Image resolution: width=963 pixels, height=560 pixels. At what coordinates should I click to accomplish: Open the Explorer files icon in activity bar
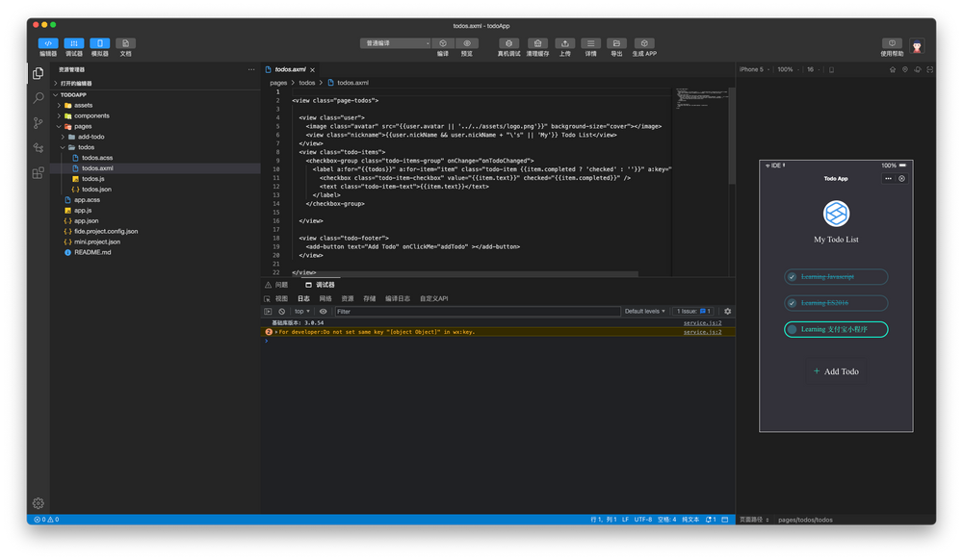pyautogui.click(x=39, y=73)
